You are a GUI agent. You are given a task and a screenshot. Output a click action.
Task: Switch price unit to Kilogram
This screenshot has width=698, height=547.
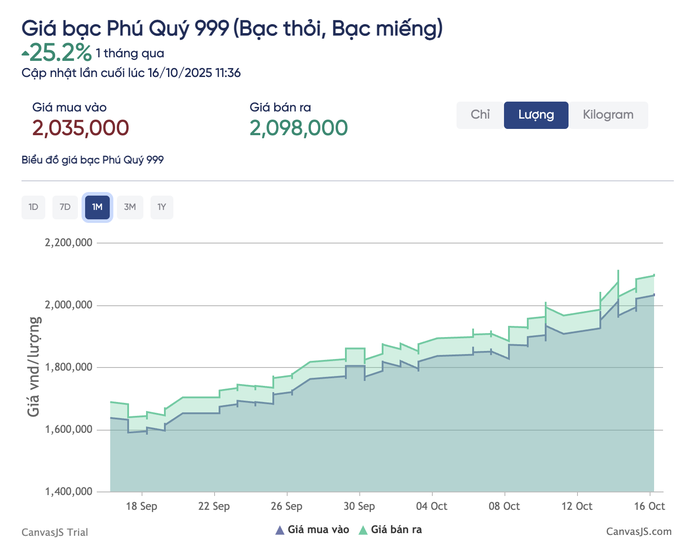coord(608,115)
